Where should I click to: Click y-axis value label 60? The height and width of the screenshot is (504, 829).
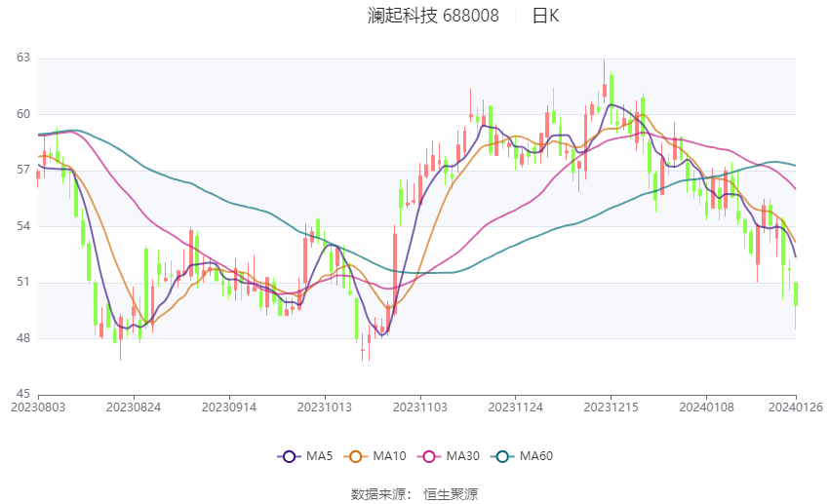(x=23, y=114)
